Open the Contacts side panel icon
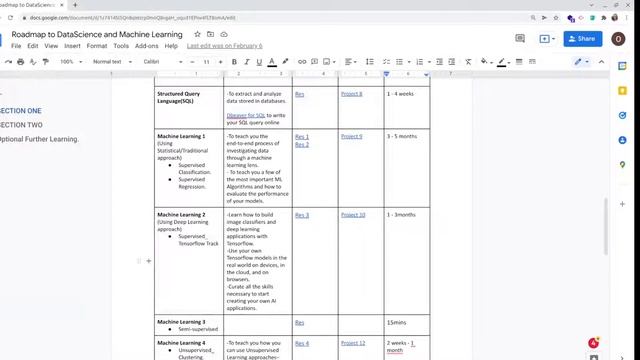 (622, 140)
